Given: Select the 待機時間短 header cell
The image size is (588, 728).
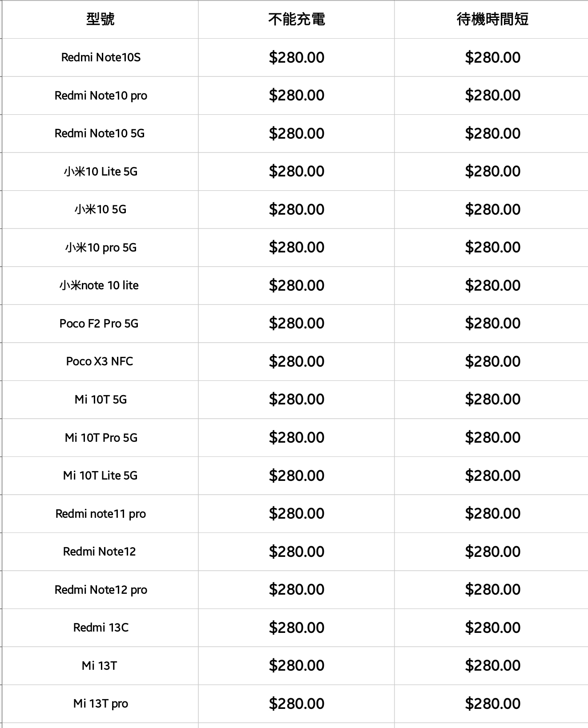Looking at the screenshot, I should (492, 19).
